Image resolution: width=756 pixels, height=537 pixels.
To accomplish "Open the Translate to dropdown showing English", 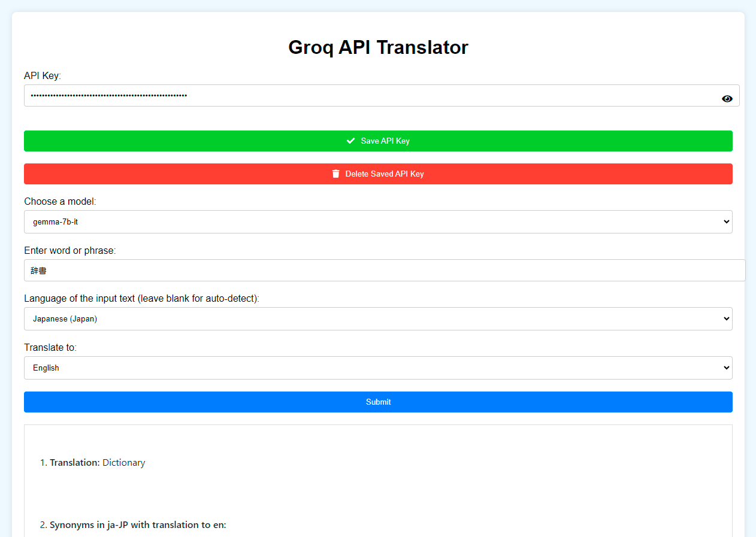I will [378, 368].
